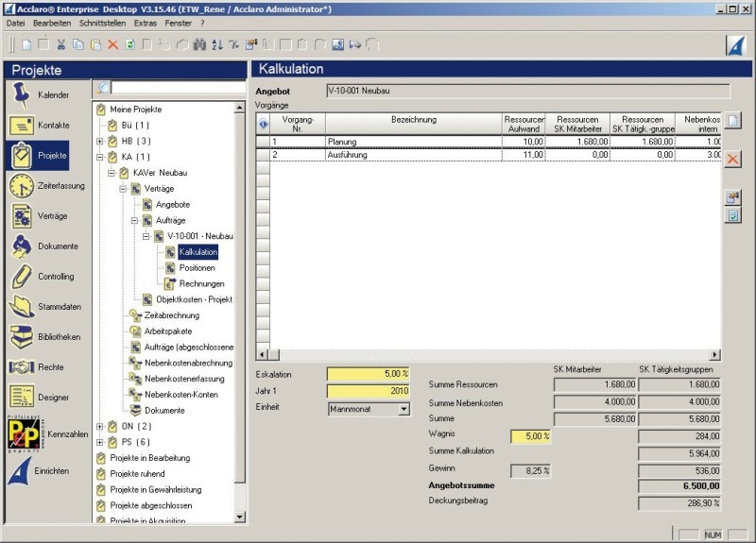Click the info icon in table header corner
Screen dimensions: 756x543
coord(264,125)
